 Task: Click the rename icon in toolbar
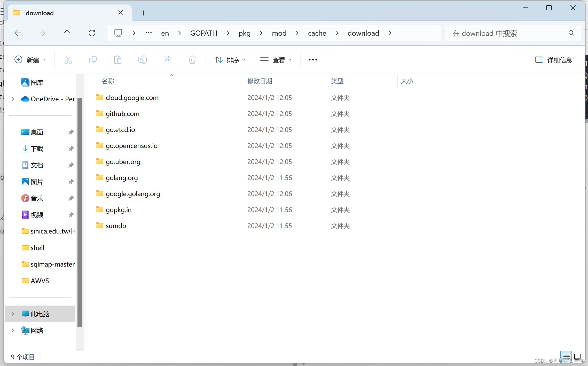click(143, 59)
